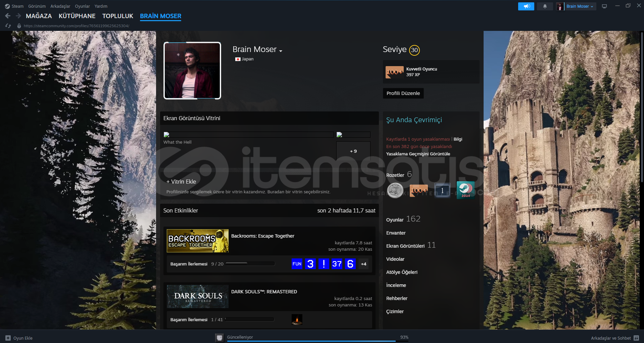The width and height of the screenshot is (644, 343).
Task: Click the + Vitrin Ekle link
Action: pos(181,182)
